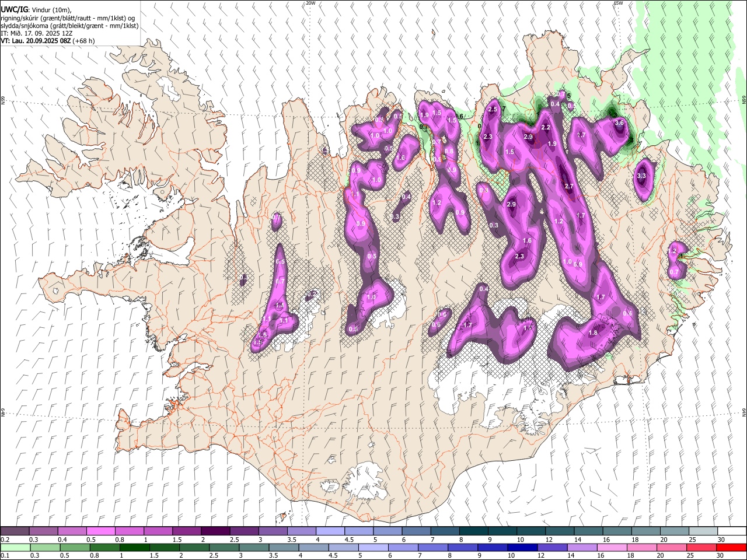Click the 3.3 precipitation value on map
The image size is (747, 560).
641,176
